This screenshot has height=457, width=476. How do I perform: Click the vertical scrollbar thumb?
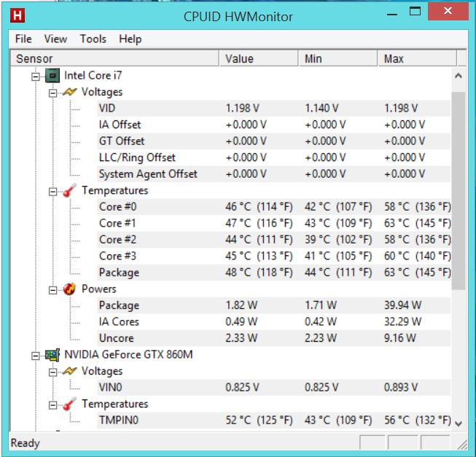pos(459,191)
